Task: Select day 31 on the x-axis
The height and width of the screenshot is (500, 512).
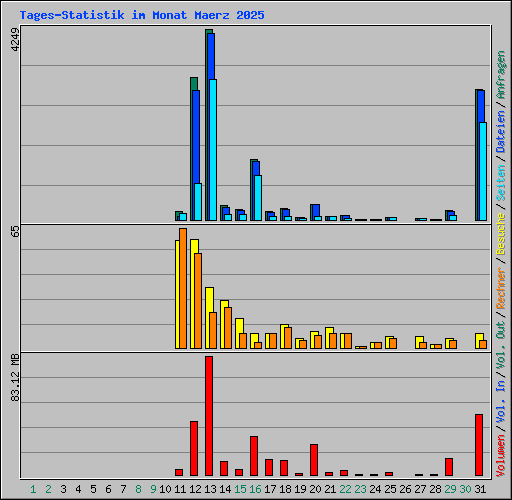Action: 480,489
